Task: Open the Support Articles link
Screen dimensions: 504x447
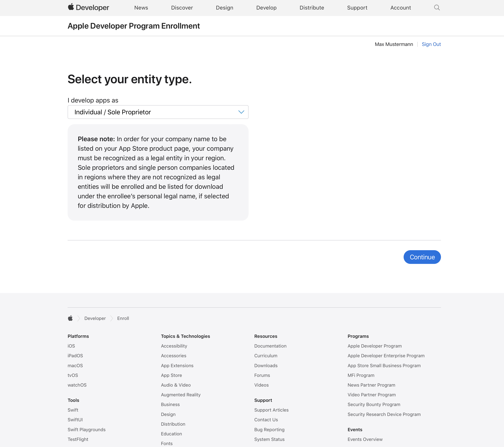Action: point(271,410)
